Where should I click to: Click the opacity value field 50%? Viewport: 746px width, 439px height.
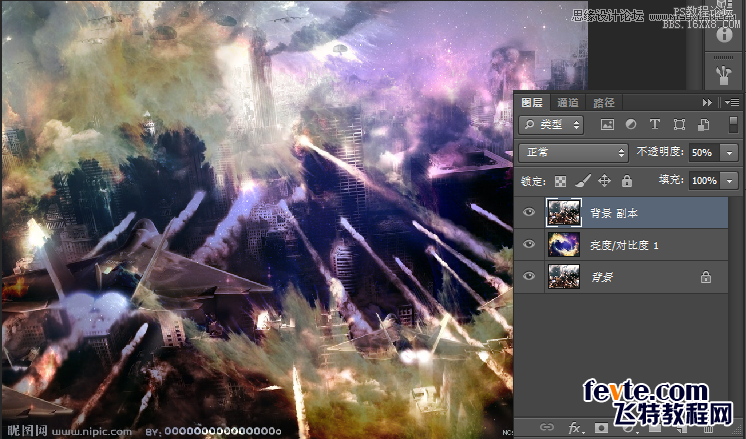(705, 153)
